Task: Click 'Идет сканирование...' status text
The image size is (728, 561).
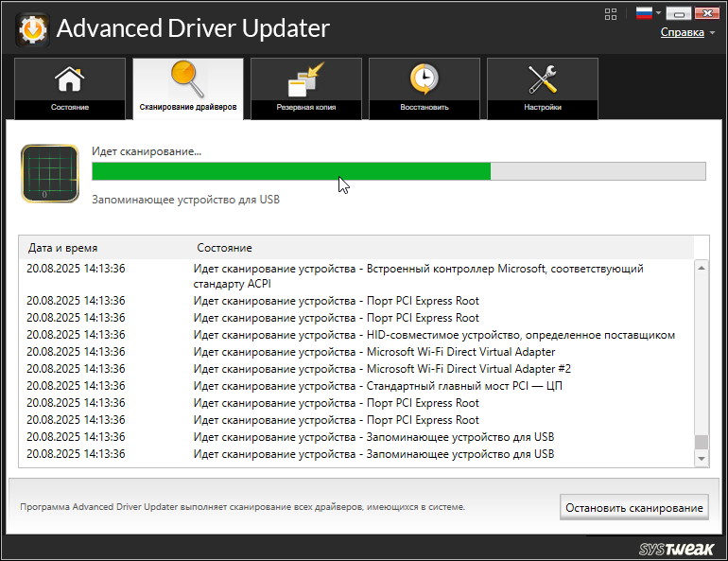Action: (x=147, y=151)
